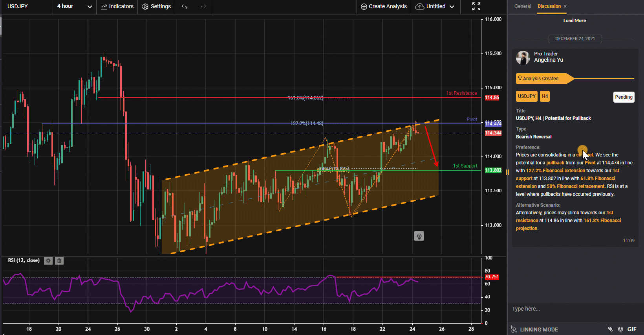
Task: Open the Indicators menu
Action: tap(117, 6)
